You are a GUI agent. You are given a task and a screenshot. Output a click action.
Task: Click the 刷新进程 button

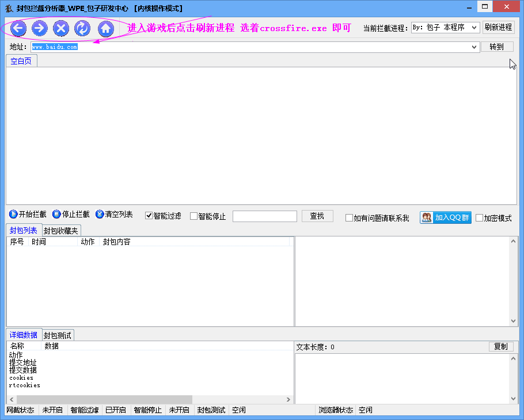pyautogui.click(x=498, y=27)
